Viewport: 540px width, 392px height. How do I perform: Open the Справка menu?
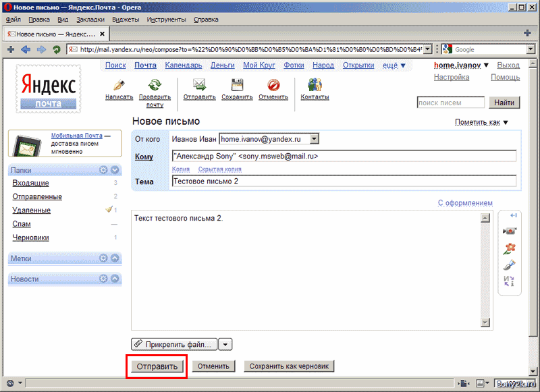206,20
